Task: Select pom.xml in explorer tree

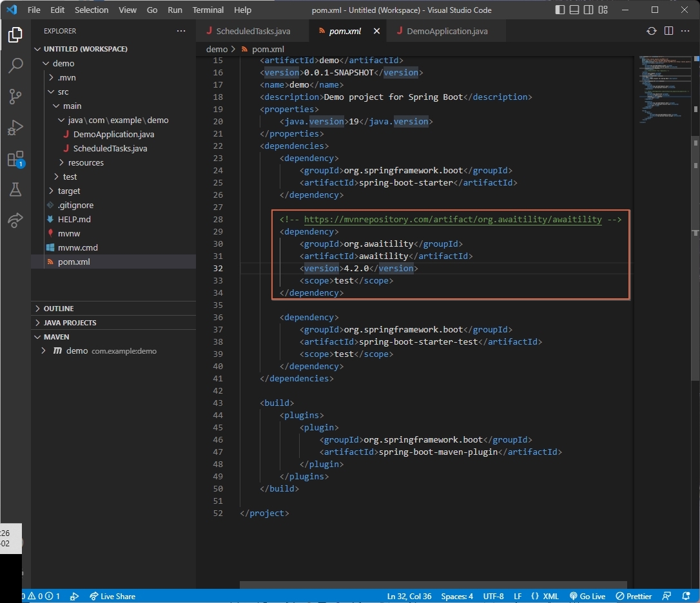Action: point(113,262)
